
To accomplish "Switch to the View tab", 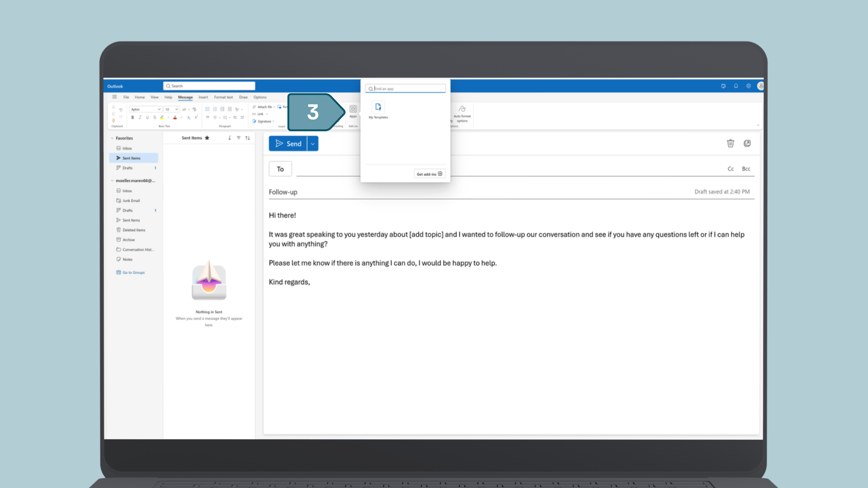I will [x=154, y=97].
